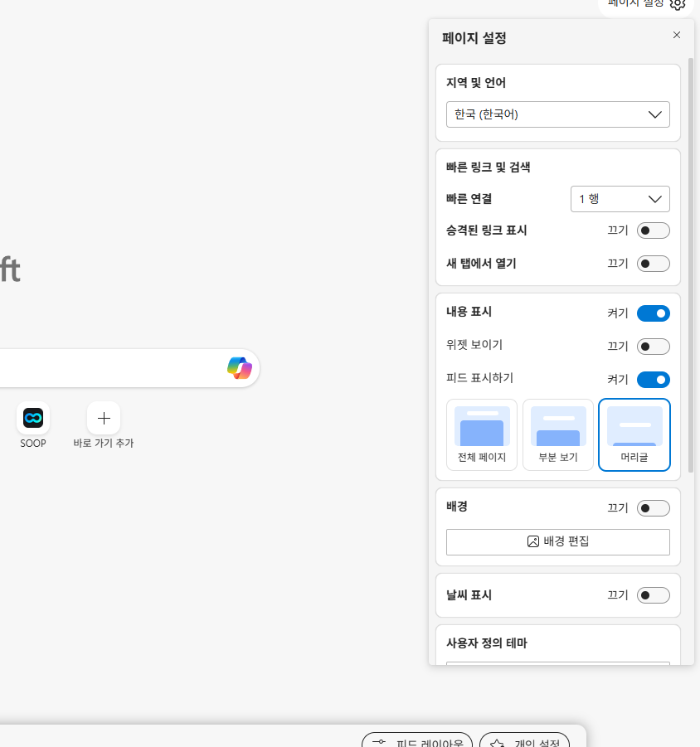Screen dimensions: 700x747
Task: Enable the 위젯 보이기 switch
Action: pyautogui.click(x=654, y=347)
